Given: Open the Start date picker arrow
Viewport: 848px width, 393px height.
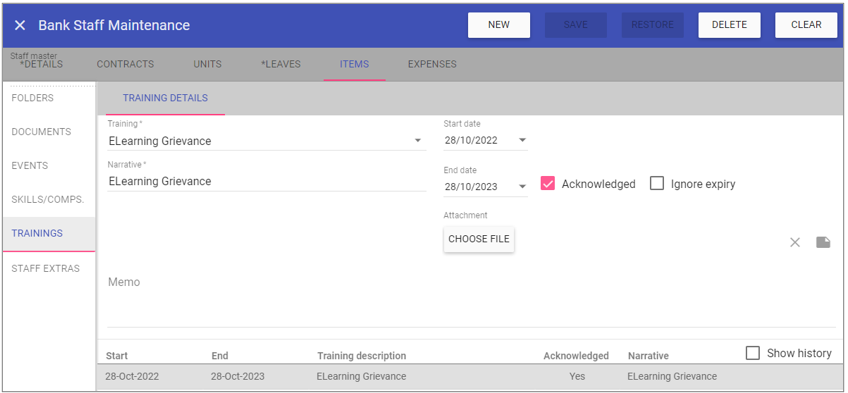Looking at the screenshot, I should (522, 140).
